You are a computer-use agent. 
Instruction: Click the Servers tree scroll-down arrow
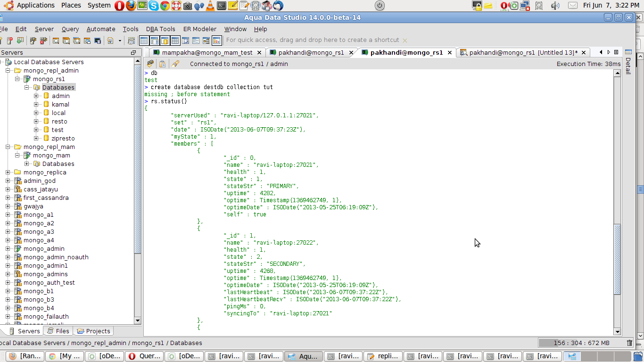(138, 321)
